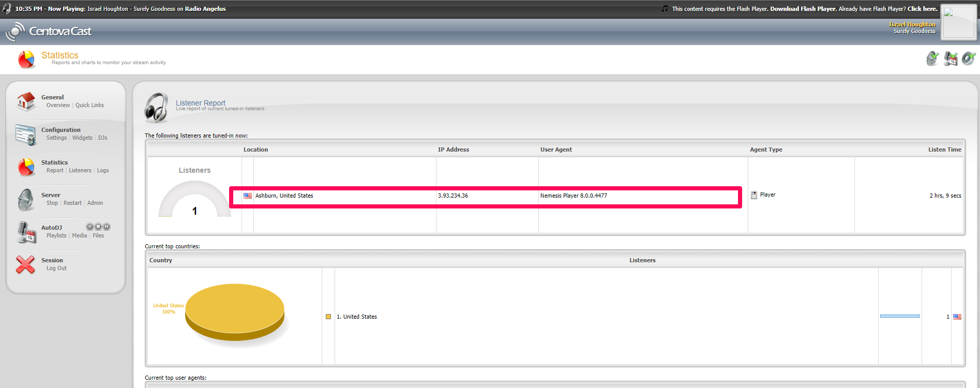
Task: Click the AutoDJ status icon in header
Action: tap(951, 58)
